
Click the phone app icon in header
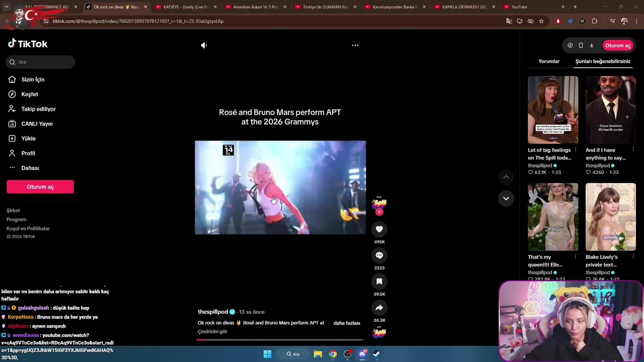(x=581, y=45)
